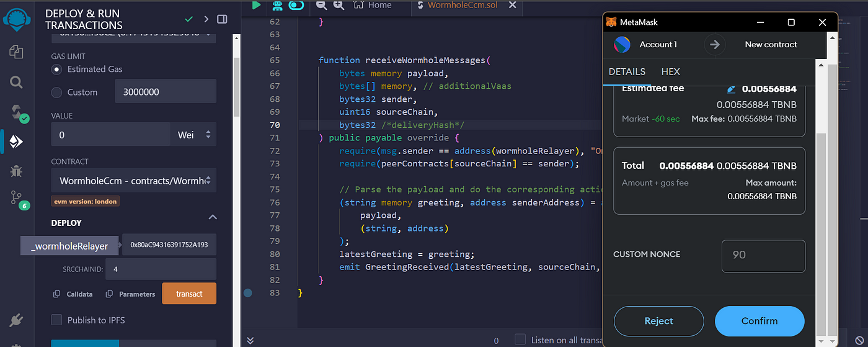Click the breakpoint dot on line 83

[248, 292]
